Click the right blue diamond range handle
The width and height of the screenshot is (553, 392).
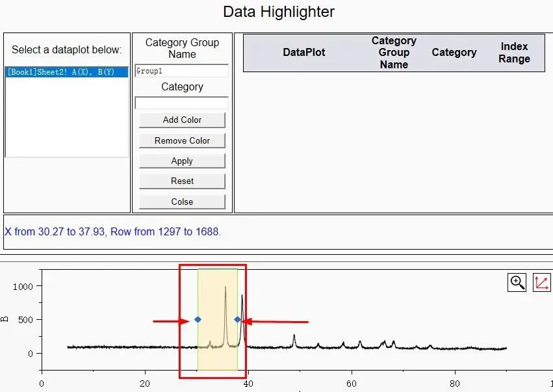pos(237,319)
